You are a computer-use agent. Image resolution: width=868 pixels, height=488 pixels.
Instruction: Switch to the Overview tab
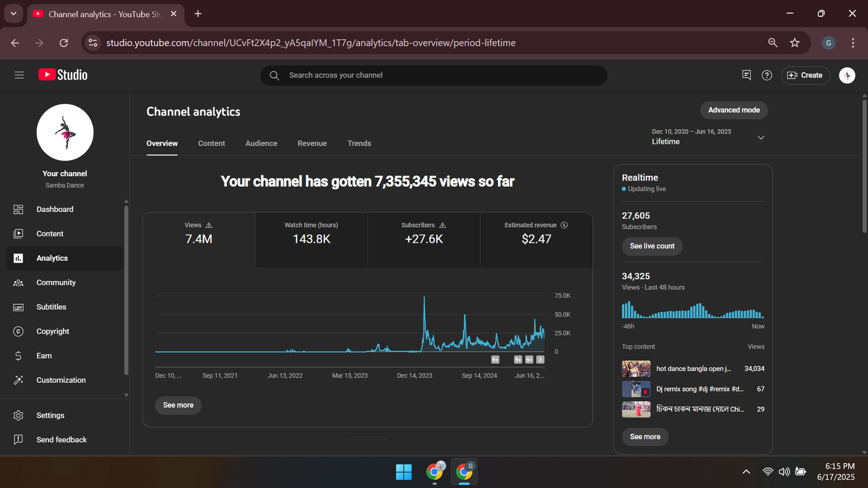162,143
